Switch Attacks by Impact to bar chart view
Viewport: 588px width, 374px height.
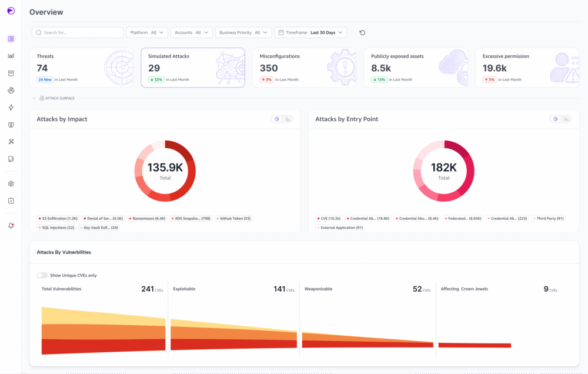tap(288, 119)
